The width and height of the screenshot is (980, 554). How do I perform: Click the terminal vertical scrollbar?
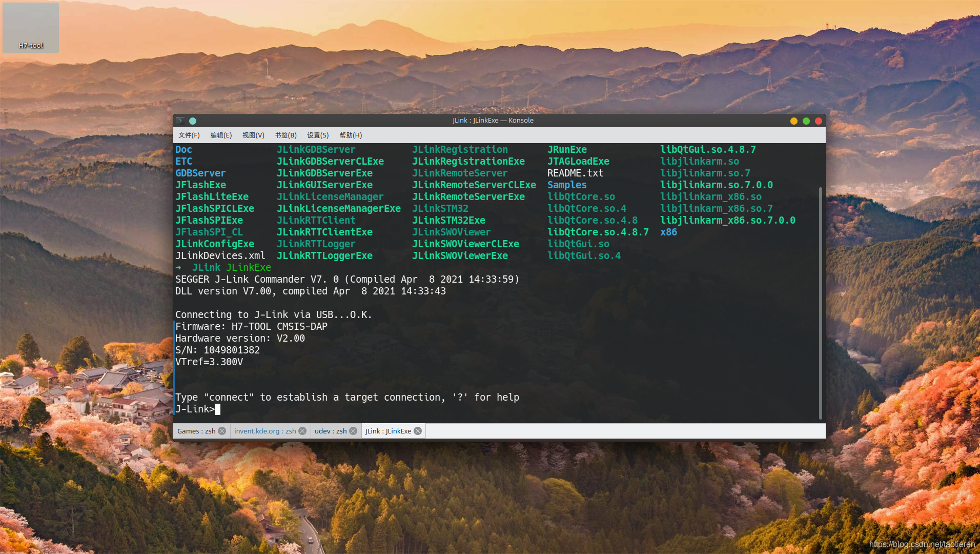(821, 303)
